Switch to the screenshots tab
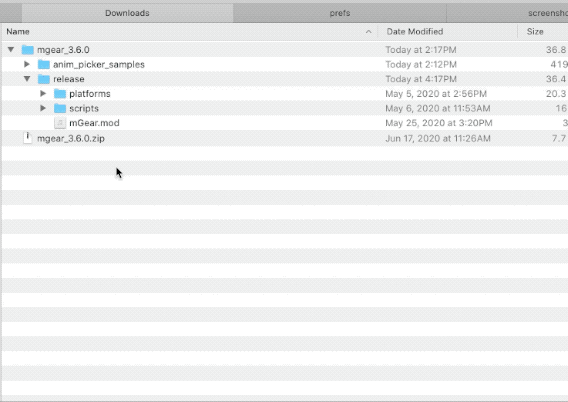This screenshot has width=568, height=402. (508, 13)
